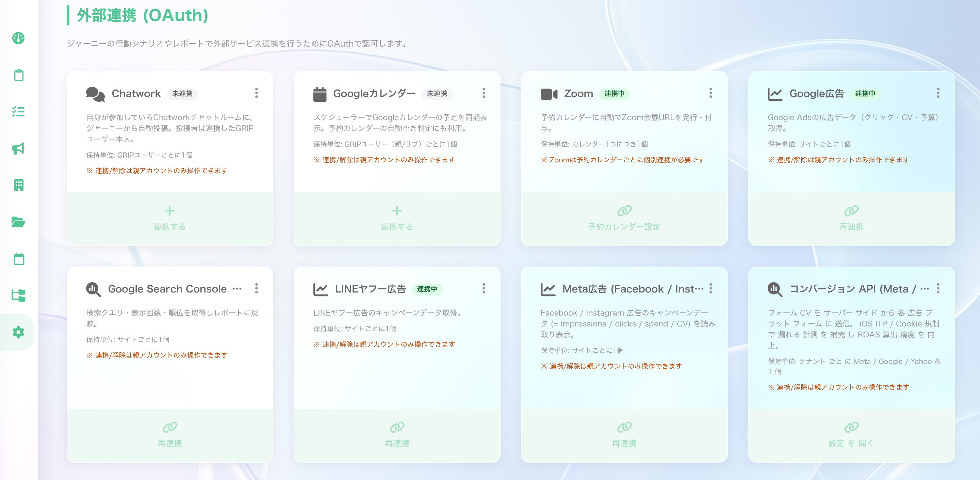This screenshot has width=980, height=480.
Task: Open the Google Search Console three-dot menu
Action: tap(257, 289)
